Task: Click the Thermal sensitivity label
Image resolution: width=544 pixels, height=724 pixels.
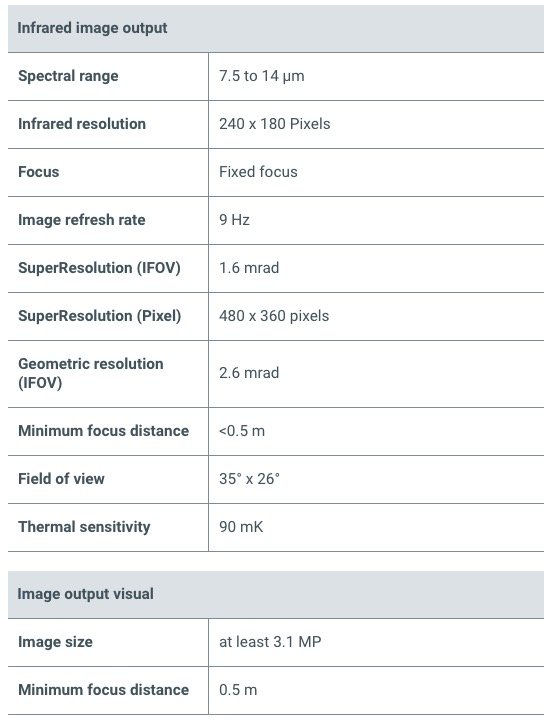Action: click(84, 527)
